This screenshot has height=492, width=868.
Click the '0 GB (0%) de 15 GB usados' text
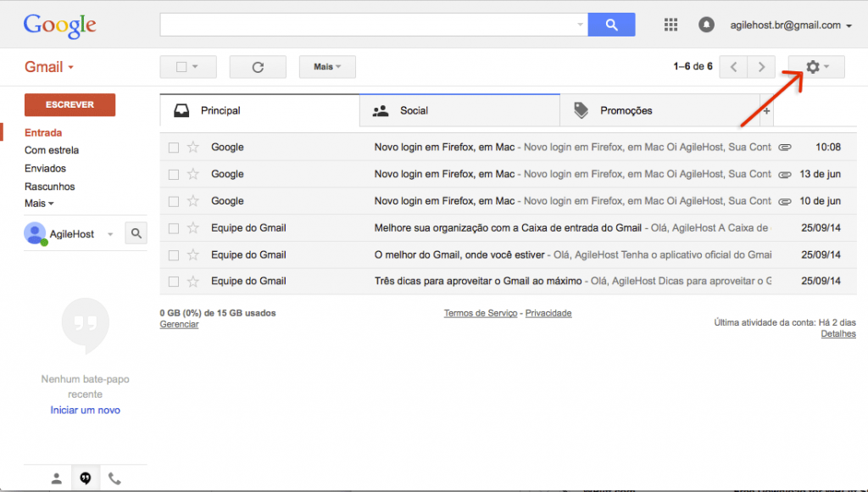218,313
